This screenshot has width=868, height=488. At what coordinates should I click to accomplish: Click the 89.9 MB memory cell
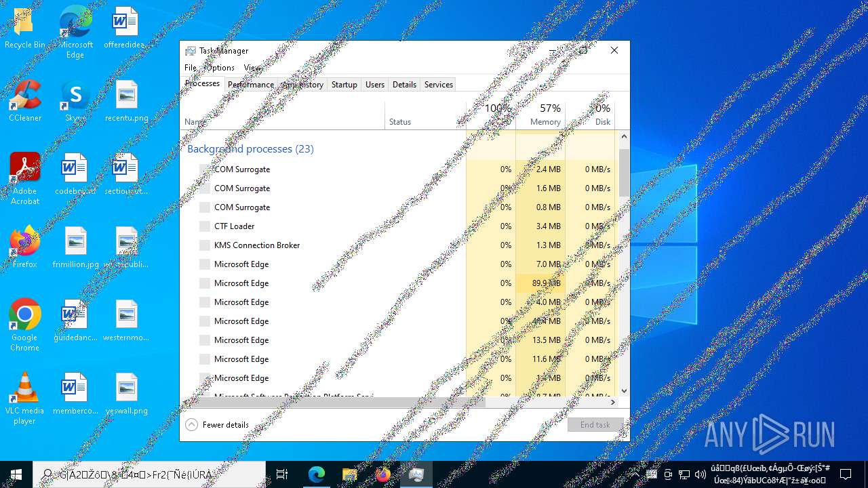(540, 283)
